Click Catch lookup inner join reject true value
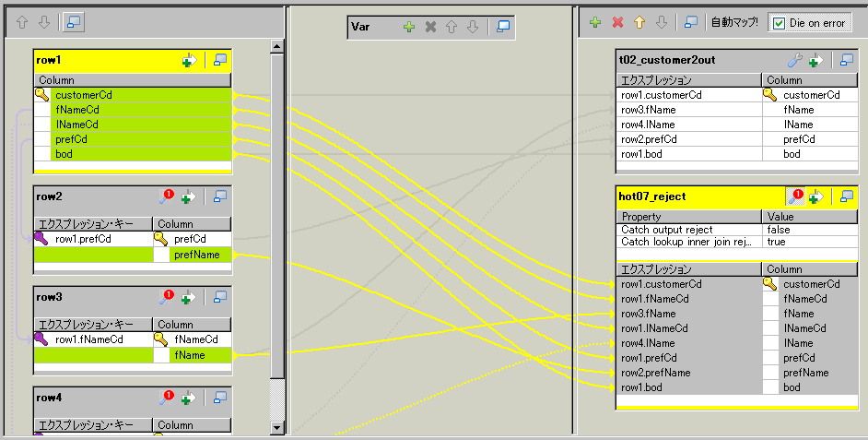Screen dimensions: 868x440 click(811, 242)
